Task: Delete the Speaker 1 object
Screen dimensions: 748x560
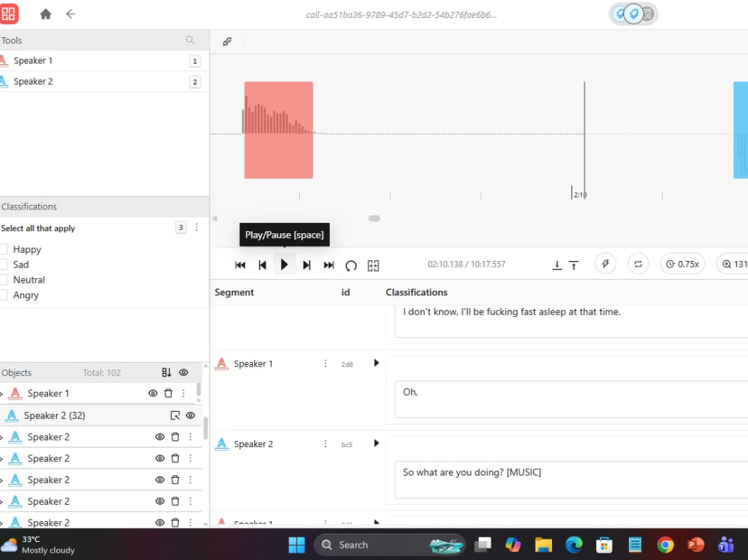Action: coord(168,393)
